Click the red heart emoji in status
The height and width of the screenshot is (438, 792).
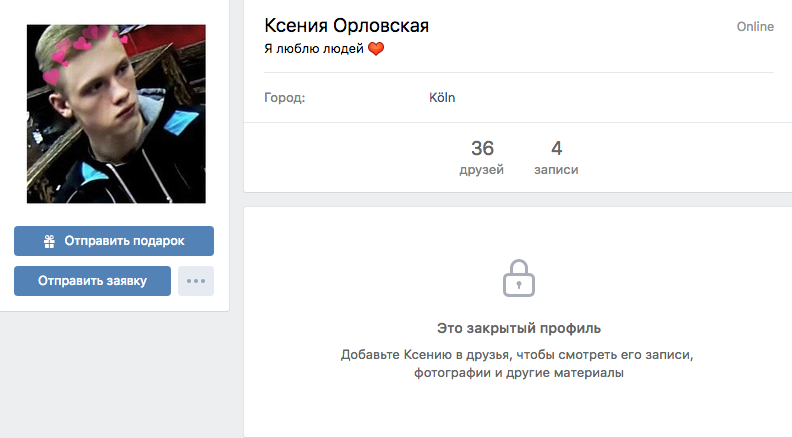tap(376, 48)
